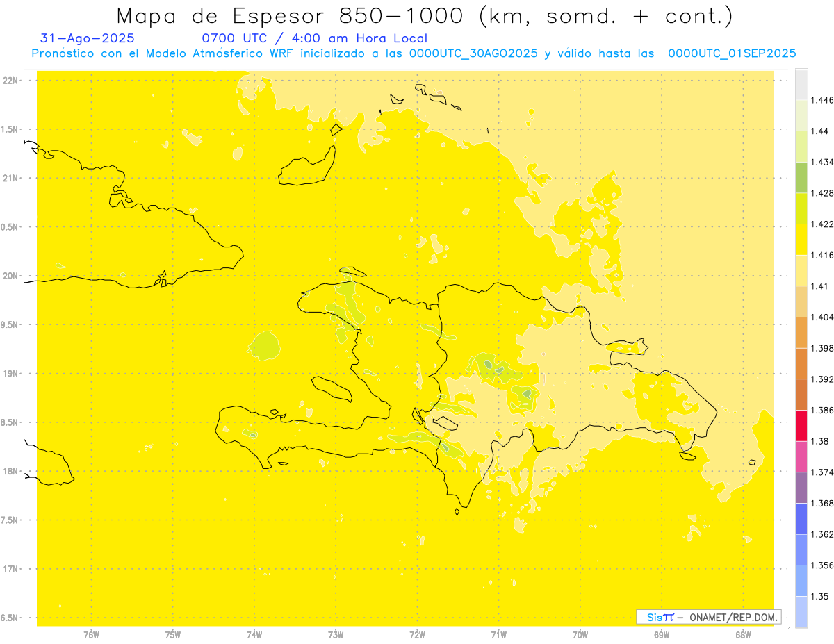The image size is (834, 644).
Task: Click the '72W' longitude label
Action: (417, 634)
